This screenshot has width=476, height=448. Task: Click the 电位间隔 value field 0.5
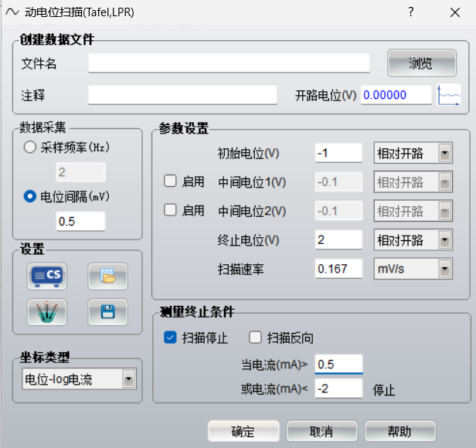coord(80,221)
